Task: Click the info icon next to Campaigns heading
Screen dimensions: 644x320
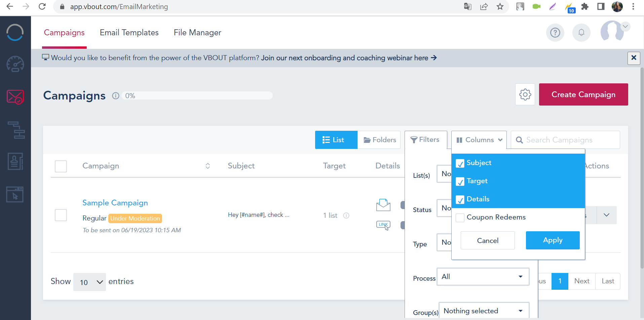Action: tap(116, 96)
